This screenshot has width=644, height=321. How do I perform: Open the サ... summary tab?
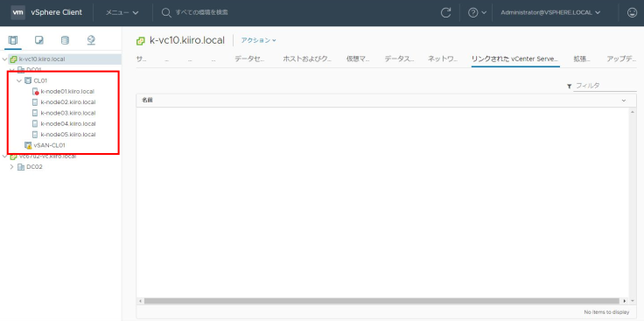point(141,59)
